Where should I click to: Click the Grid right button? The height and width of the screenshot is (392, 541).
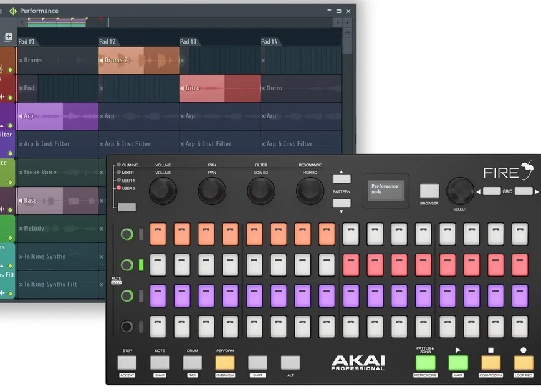click(524, 191)
